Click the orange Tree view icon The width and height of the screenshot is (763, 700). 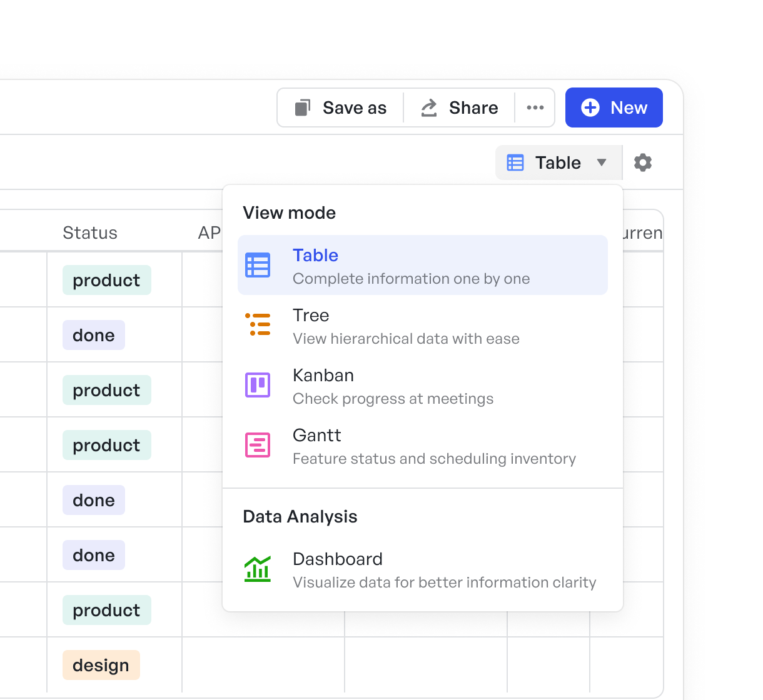coord(258,325)
